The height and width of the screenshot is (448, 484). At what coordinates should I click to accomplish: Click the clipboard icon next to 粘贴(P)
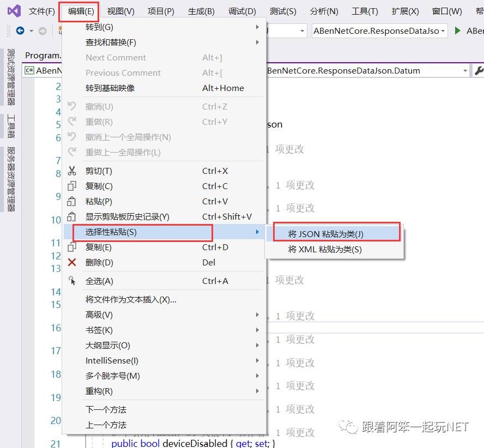(x=71, y=201)
